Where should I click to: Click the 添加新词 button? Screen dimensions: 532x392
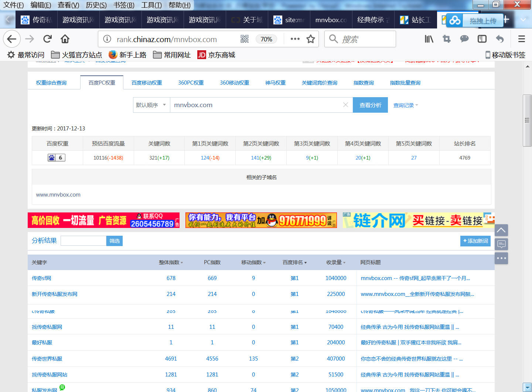click(475, 241)
